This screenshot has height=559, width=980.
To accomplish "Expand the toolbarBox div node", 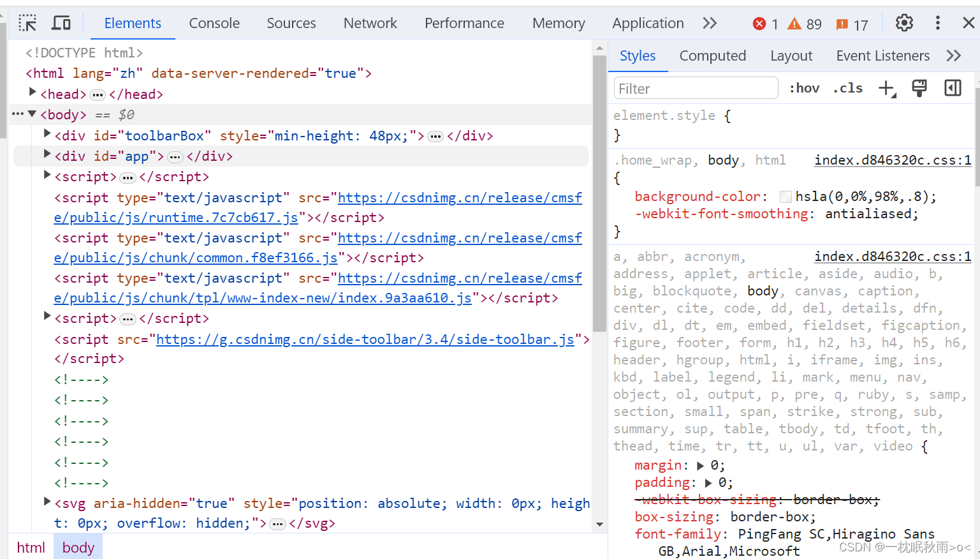I will coord(47,134).
